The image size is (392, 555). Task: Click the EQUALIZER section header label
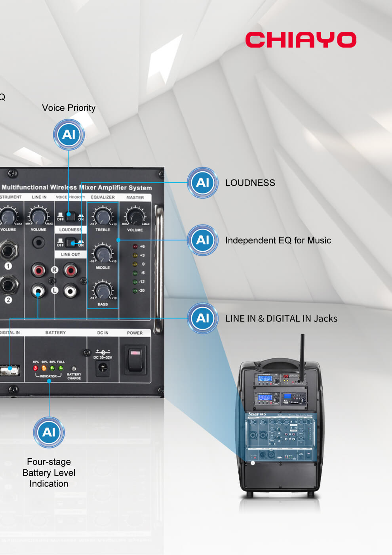pyautogui.click(x=103, y=197)
